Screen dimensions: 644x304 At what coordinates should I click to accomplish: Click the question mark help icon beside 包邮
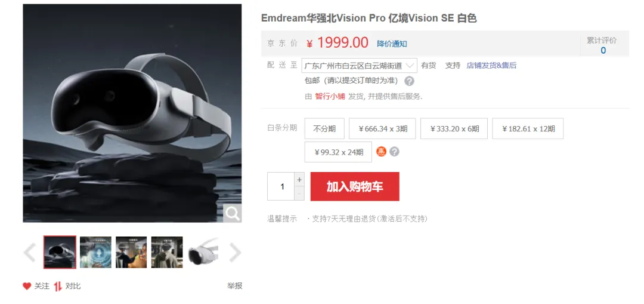pyautogui.click(x=409, y=81)
